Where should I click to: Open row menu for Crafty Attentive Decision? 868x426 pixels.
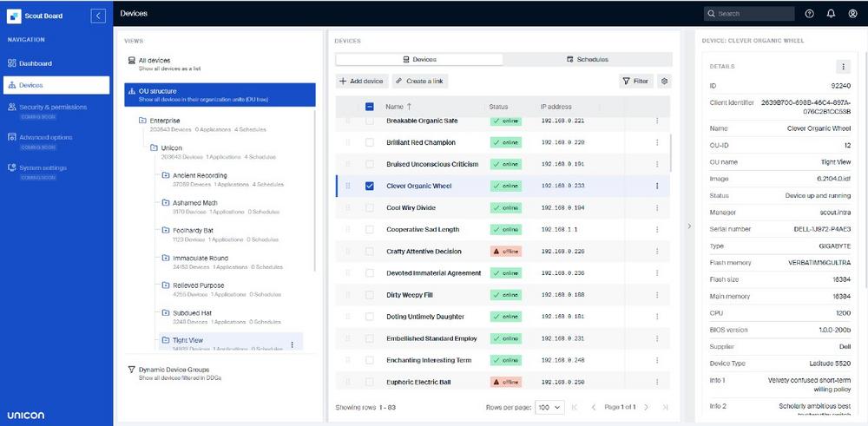pos(656,252)
